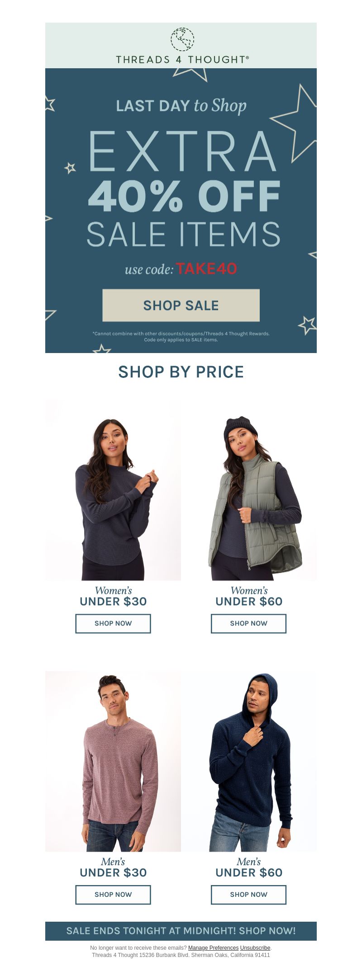Click the Shop By Price heading
Viewport: 362px width, 980px height.
coord(181,372)
